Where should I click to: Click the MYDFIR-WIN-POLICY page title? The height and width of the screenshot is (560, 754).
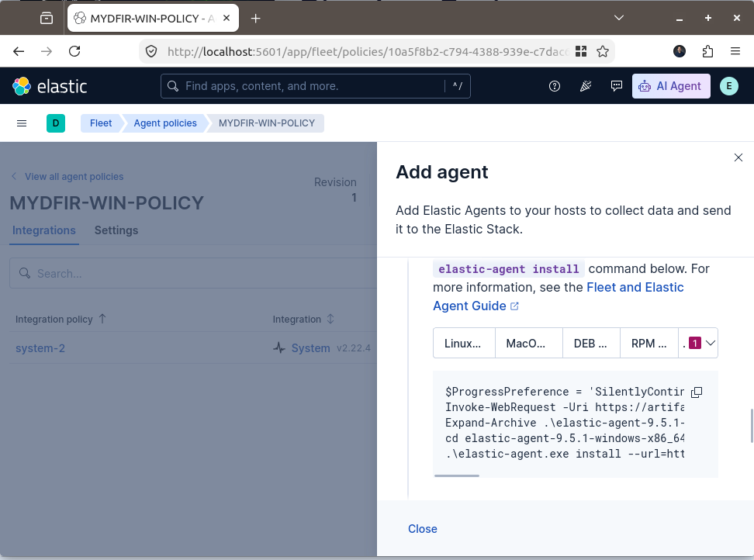(x=107, y=203)
